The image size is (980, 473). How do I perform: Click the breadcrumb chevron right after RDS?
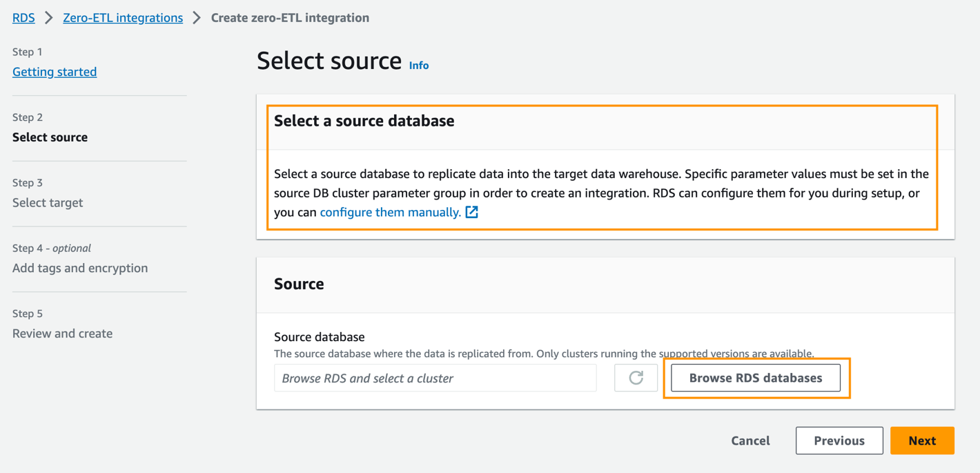pos(49,18)
